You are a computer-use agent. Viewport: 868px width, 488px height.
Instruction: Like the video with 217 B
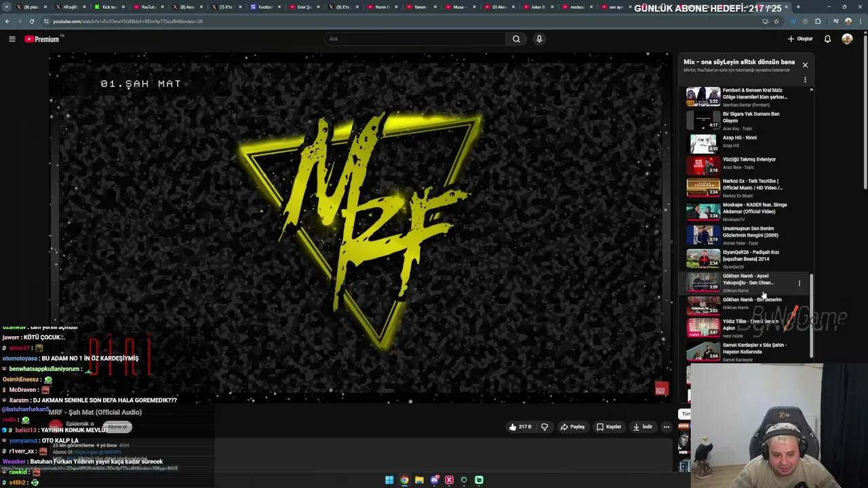pos(520,427)
